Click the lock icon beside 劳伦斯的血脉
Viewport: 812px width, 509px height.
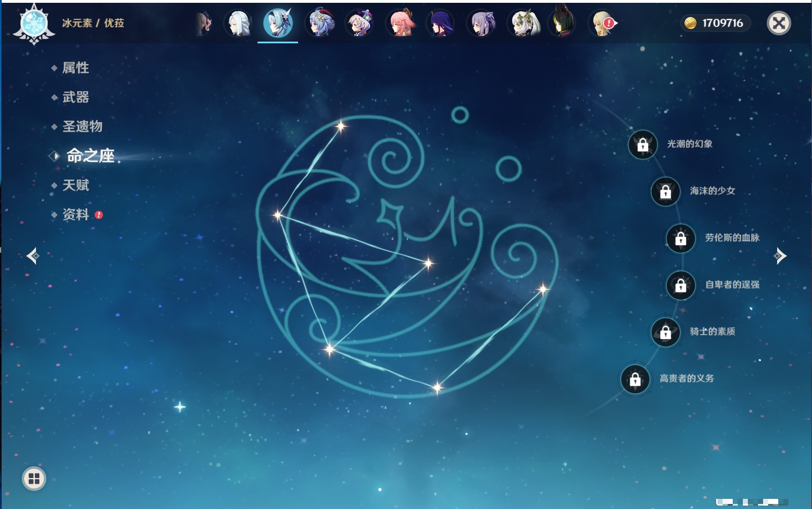pos(680,238)
